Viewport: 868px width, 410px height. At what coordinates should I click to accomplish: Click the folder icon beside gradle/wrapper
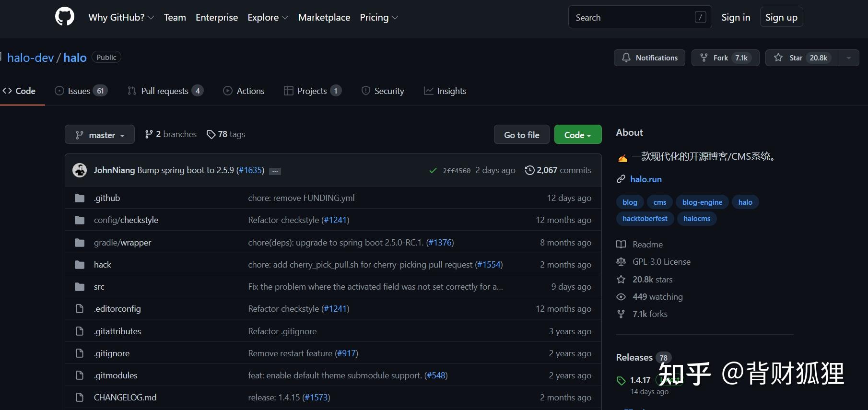coord(80,243)
